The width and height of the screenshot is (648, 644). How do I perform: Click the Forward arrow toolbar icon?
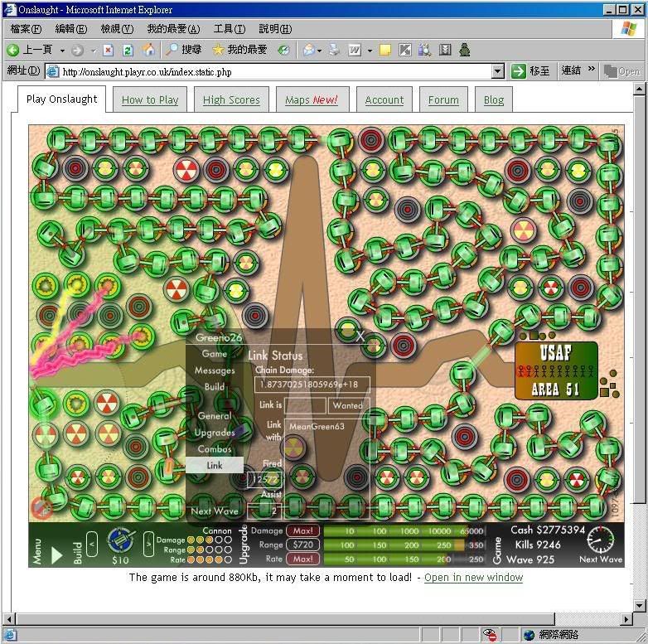77,51
